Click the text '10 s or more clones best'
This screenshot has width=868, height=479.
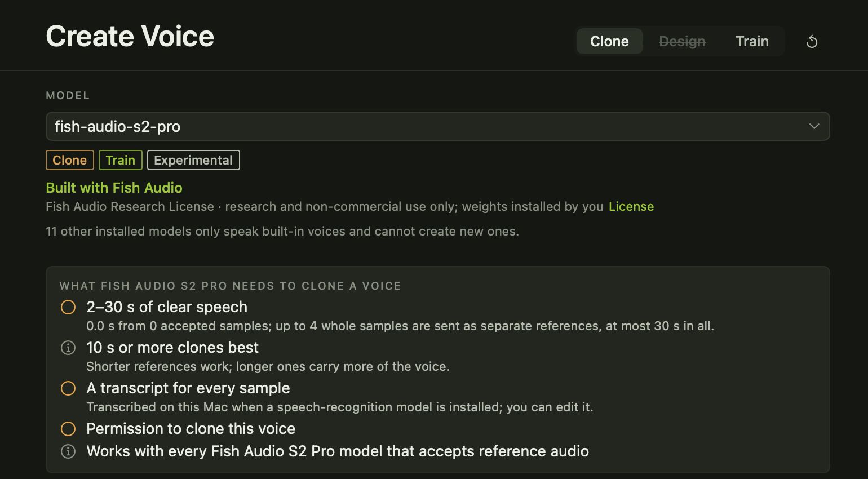172,348
